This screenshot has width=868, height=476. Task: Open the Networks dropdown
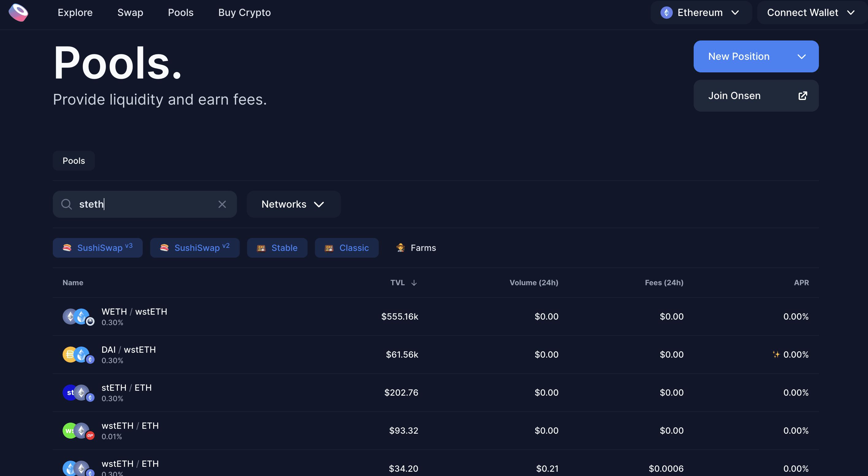[293, 204]
